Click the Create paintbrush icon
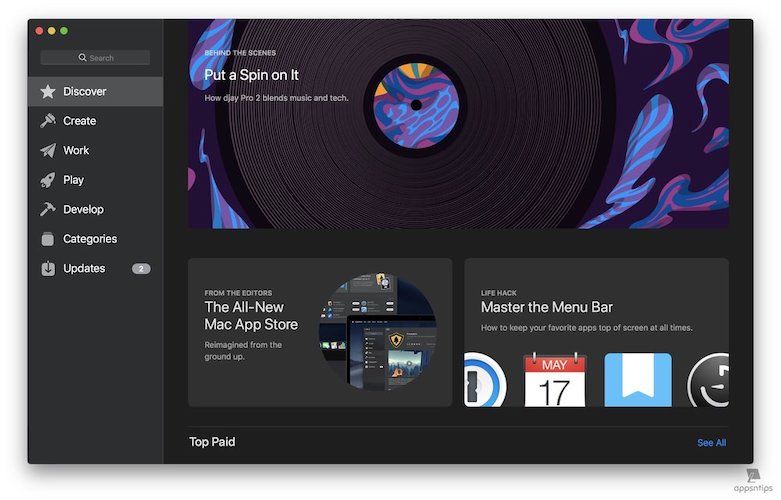Image resolution: width=781 pixels, height=500 pixels. pyautogui.click(x=47, y=121)
